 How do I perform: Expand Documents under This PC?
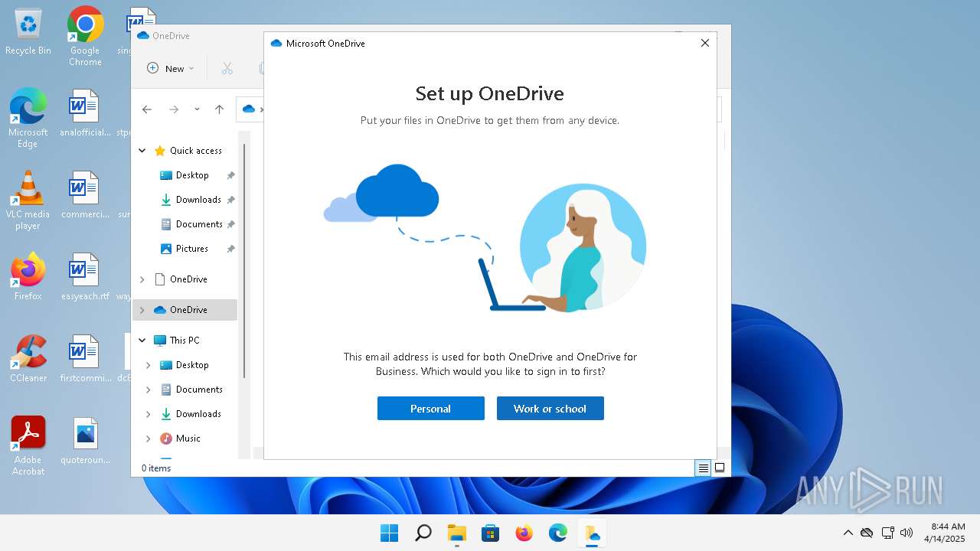pos(149,390)
